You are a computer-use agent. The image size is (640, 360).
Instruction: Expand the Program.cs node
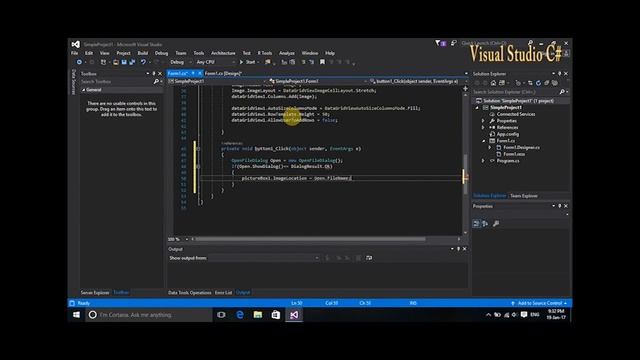[483, 161]
